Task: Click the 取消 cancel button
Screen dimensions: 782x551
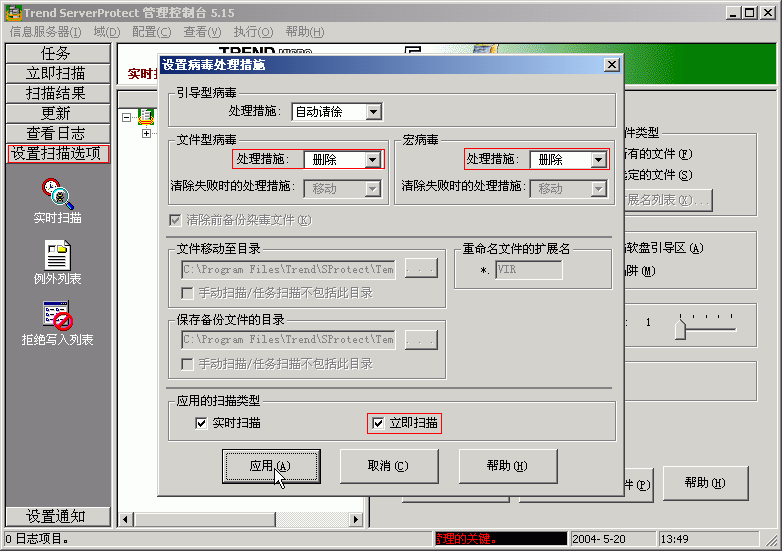Action: (x=388, y=466)
